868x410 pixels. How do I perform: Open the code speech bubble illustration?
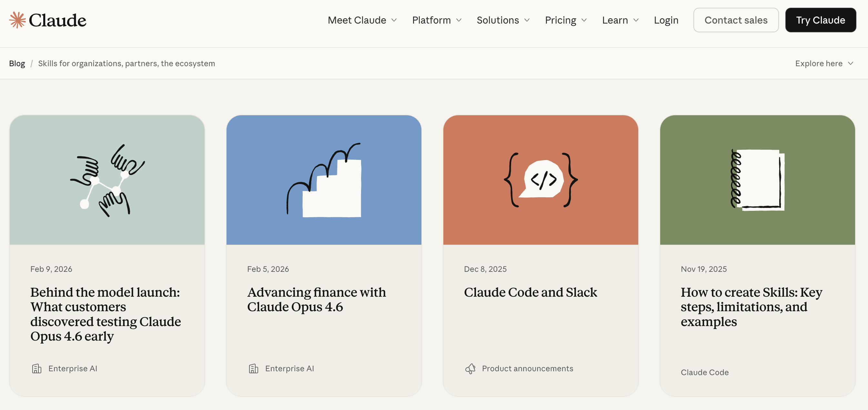540,180
